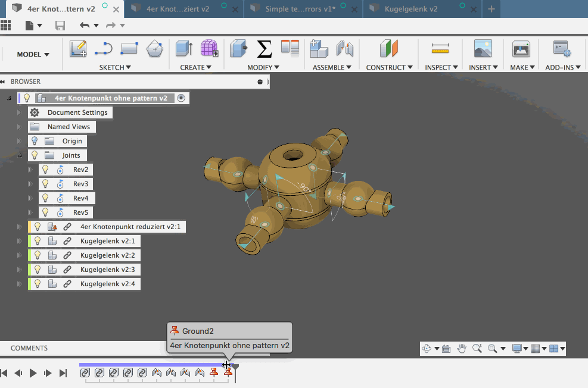Select the Create Sketch tool
Screen dimensions: 588x388
[78, 48]
